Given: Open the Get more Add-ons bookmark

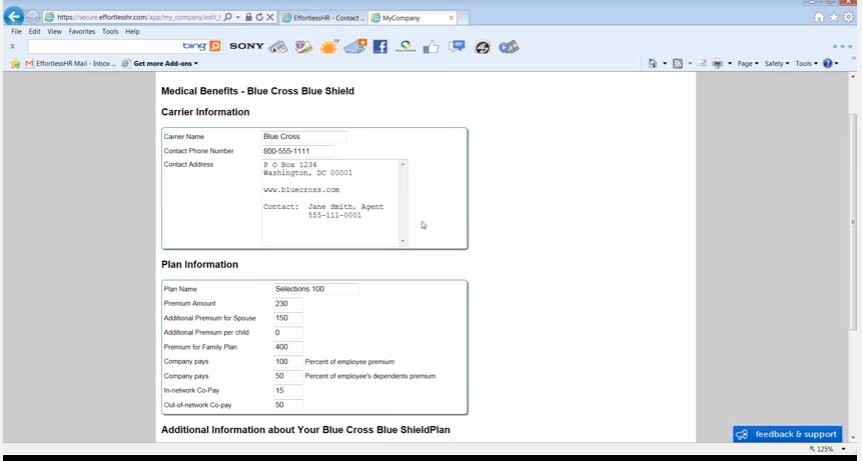Looking at the screenshot, I should coord(161,63).
